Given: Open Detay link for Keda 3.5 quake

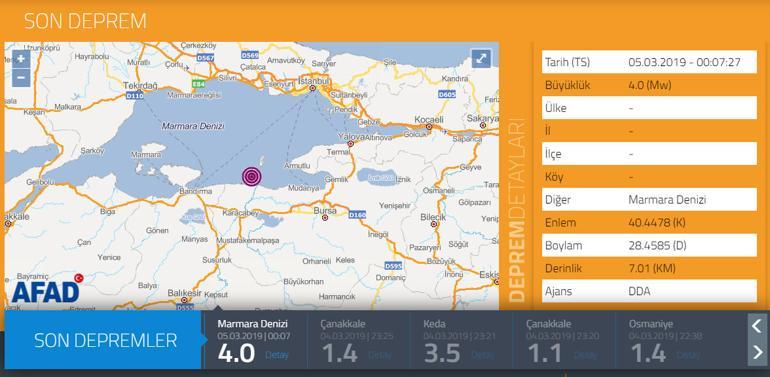Looking at the screenshot, I should (482, 354).
